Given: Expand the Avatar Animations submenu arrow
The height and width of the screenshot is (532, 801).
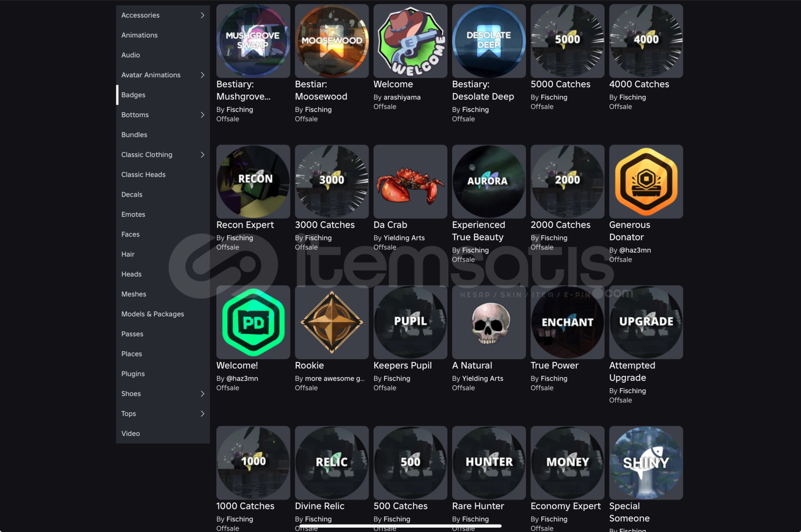Looking at the screenshot, I should click(203, 75).
